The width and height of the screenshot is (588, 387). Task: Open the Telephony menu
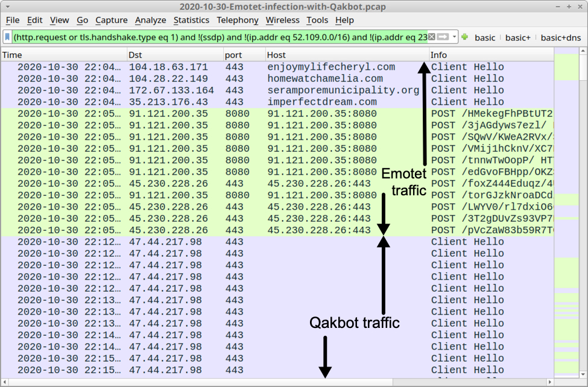pos(238,20)
